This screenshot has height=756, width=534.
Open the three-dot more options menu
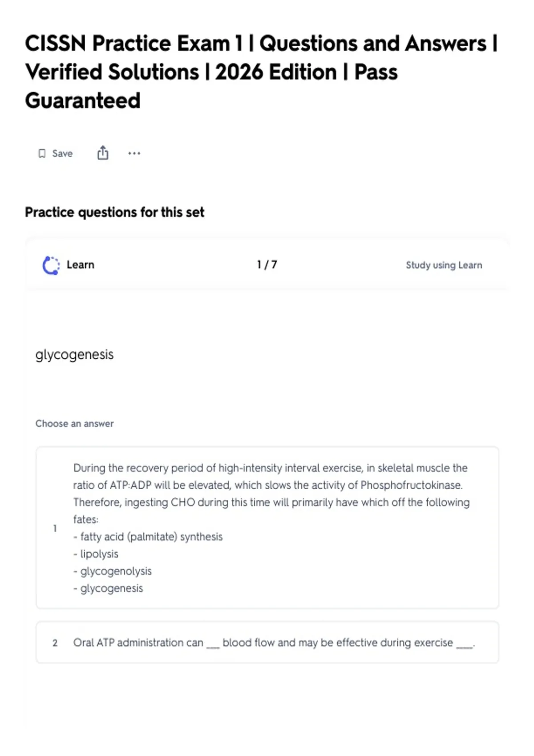[x=134, y=153]
